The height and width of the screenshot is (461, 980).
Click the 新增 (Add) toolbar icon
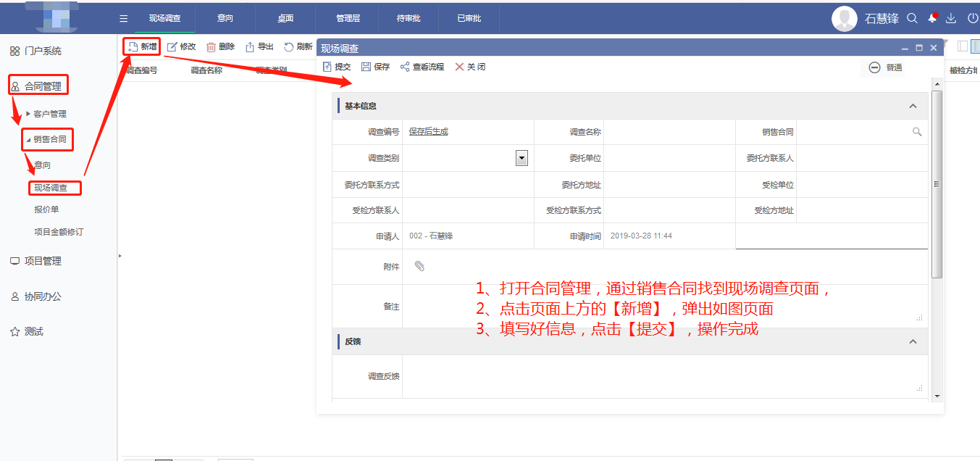133,46
